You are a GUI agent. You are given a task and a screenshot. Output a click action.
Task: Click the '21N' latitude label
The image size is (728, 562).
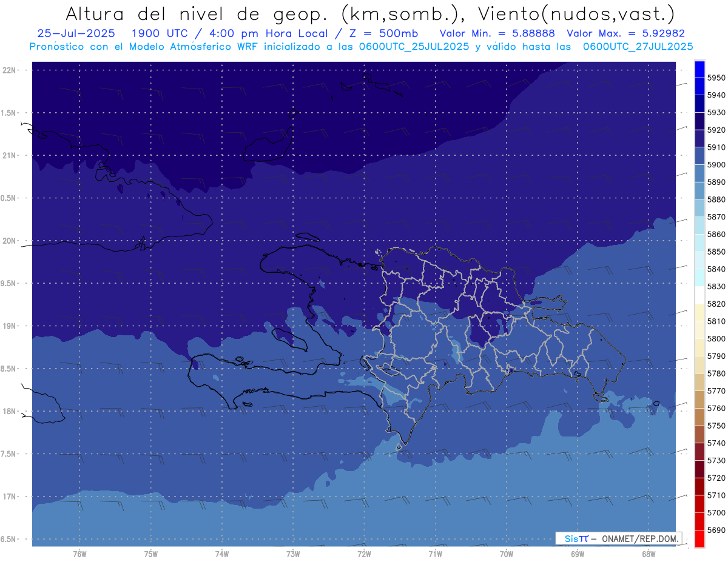10,155
